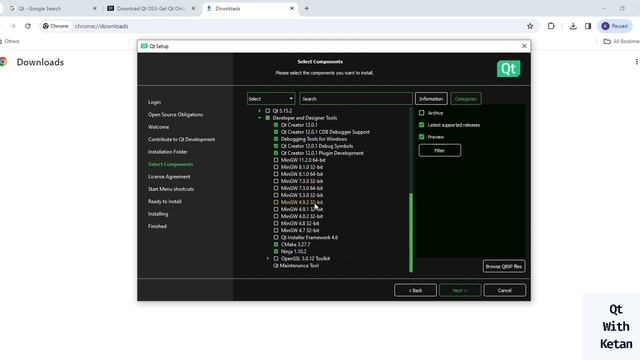640x360 pixels.
Task: Reload the Chrome downloads page
Action: tap(28, 26)
